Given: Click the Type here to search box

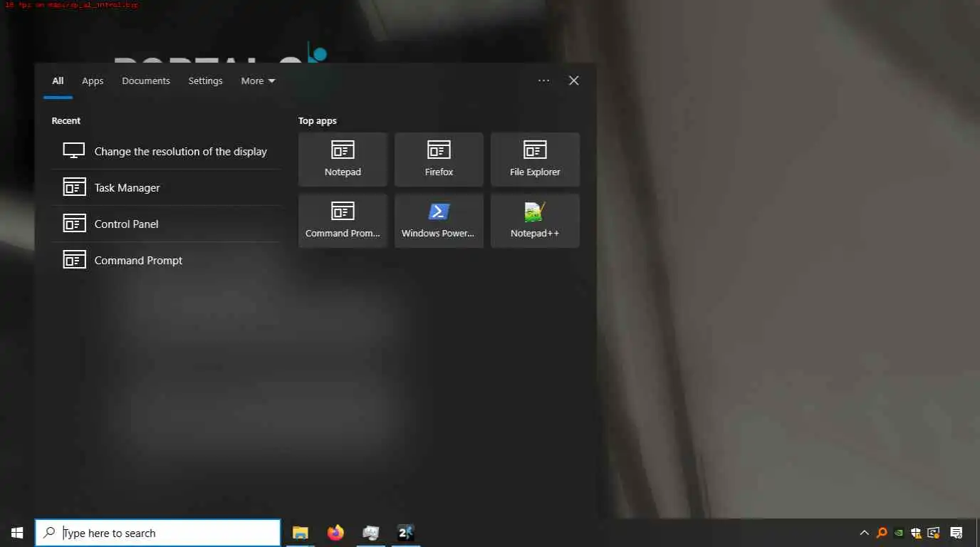Looking at the screenshot, I should [158, 533].
